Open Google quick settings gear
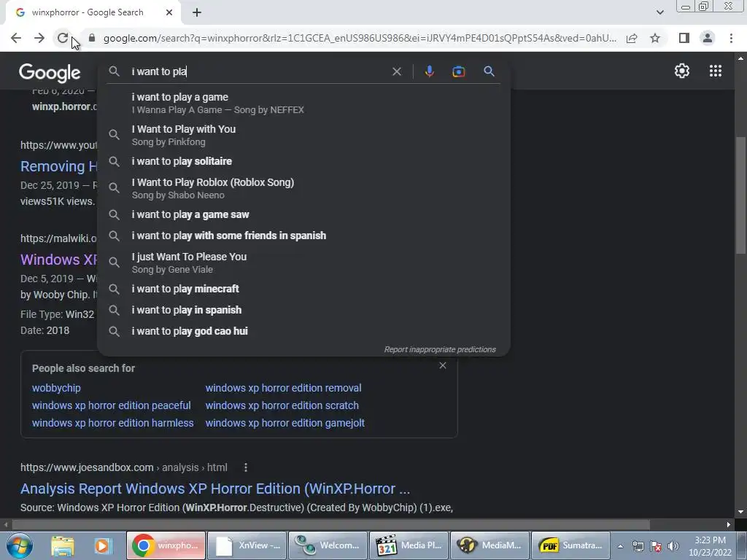The height and width of the screenshot is (560, 747). (x=682, y=71)
